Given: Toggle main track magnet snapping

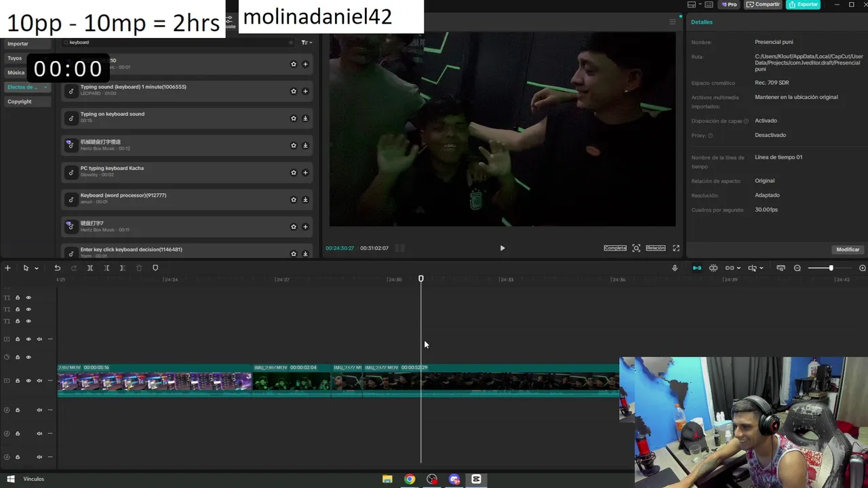Looking at the screenshot, I should coord(696,268).
